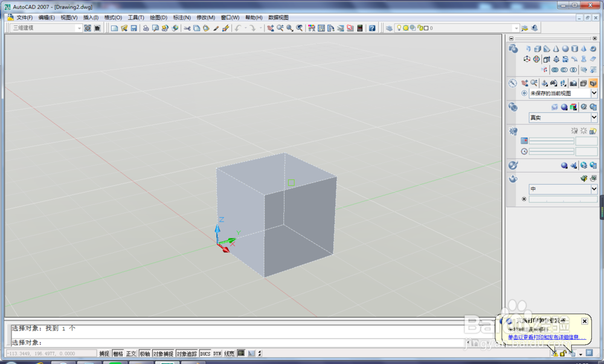Click the Cut scissors icon
The image size is (604, 364).
tap(187, 28)
